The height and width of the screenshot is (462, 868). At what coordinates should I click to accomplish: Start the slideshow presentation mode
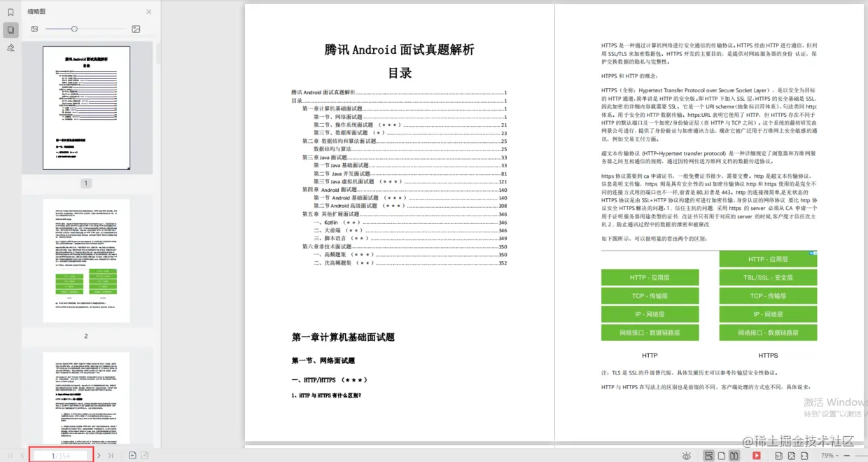point(756,456)
